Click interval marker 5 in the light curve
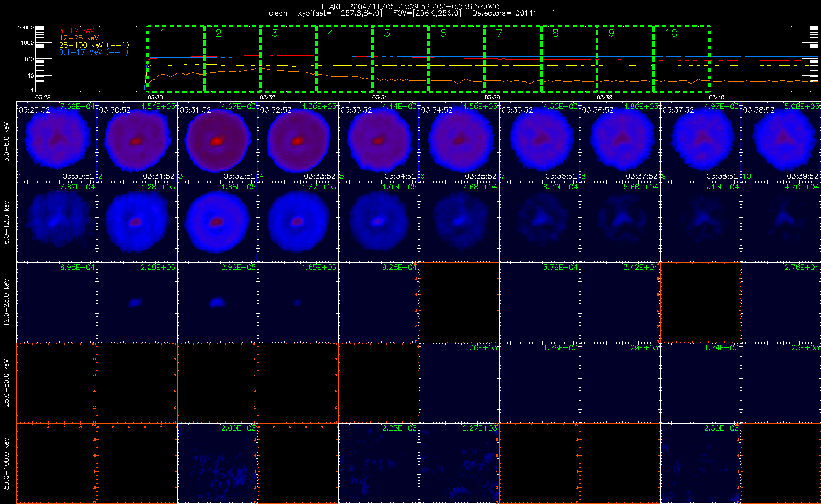Viewport: 821px width, 504px height. pyautogui.click(x=387, y=33)
